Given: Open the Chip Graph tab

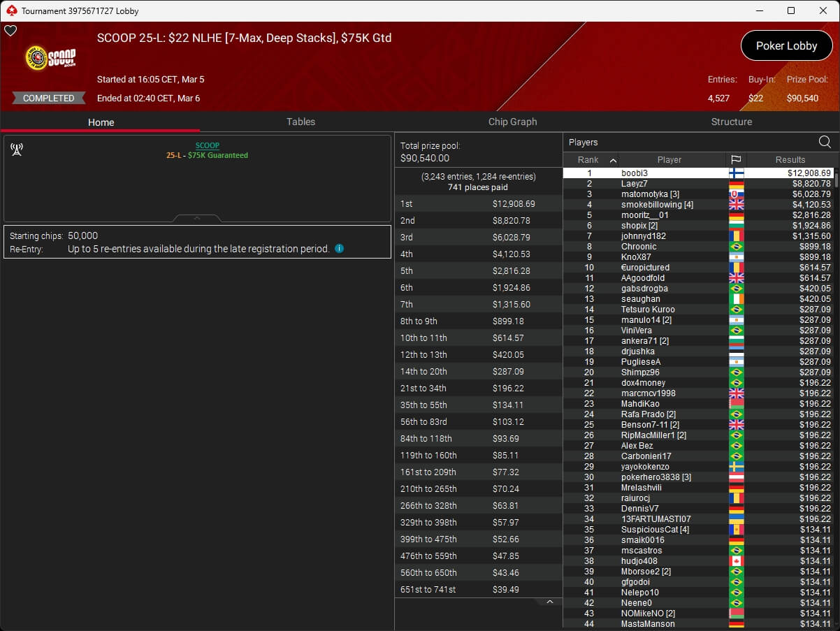Looking at the screenshot, I should tap(512, 122).
